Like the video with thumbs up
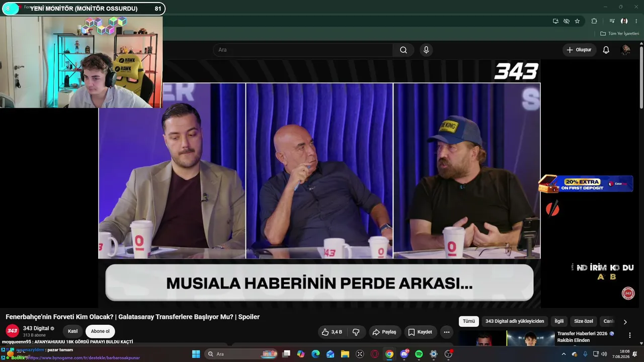The width and height of the screenshot is (644, 362). point(332,332)
